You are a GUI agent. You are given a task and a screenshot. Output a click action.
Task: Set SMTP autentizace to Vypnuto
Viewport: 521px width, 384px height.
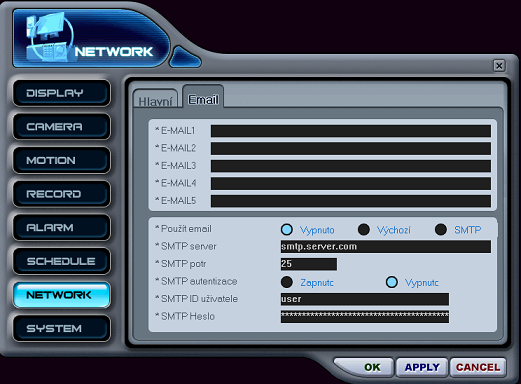pos(392,282)
